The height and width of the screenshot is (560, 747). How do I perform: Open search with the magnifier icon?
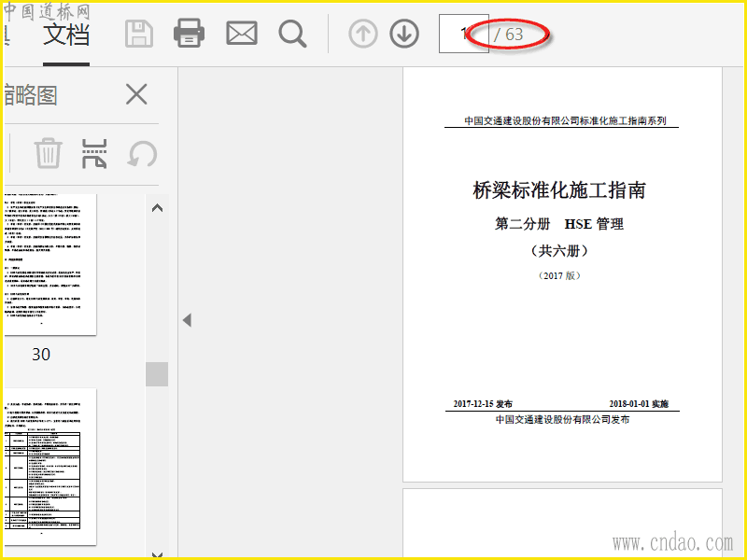pos(292,34)
